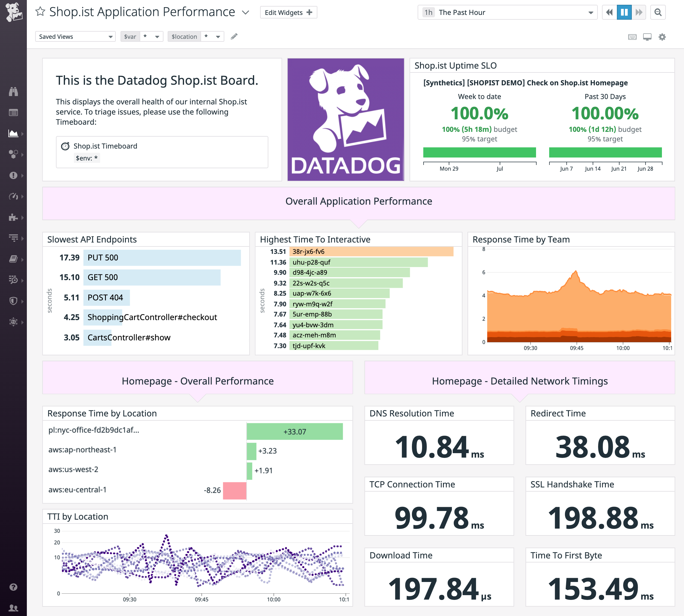
Task: Open the dashboard settings gear icon
Action: (662, 37)
